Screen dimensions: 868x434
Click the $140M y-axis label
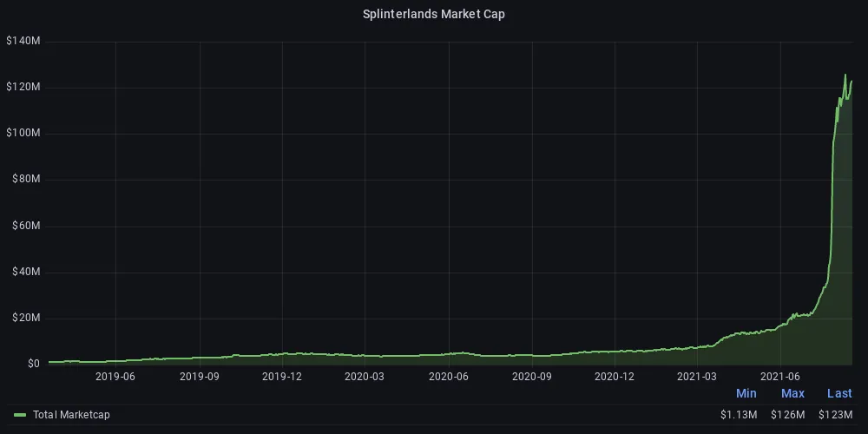(x=23, y=41)
